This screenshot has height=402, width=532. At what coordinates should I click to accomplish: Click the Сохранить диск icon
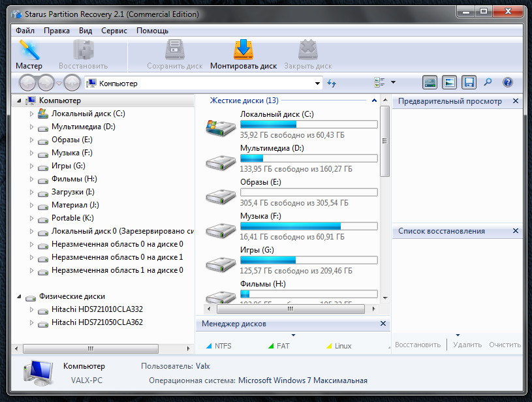coord(175,50)
